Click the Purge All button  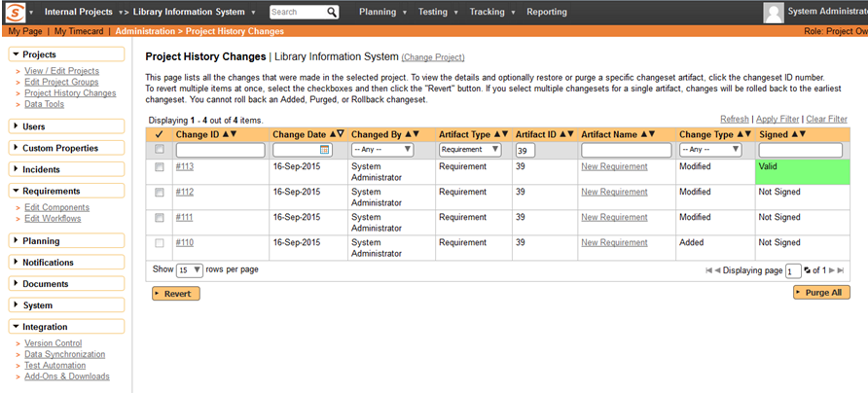tap(821, 293)
